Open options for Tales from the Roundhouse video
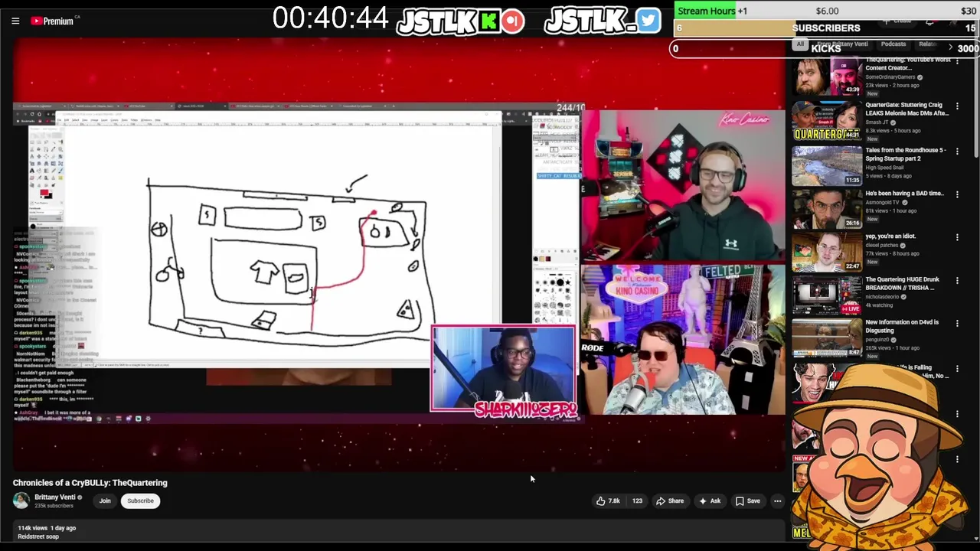 point(957,152)
